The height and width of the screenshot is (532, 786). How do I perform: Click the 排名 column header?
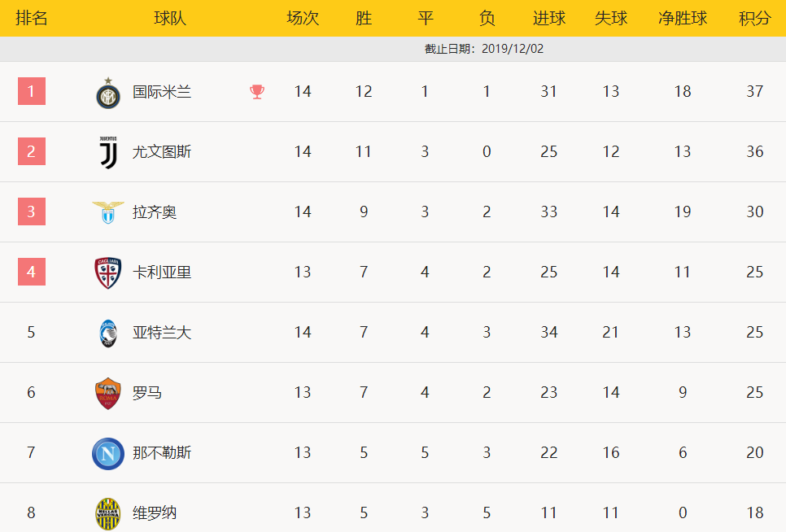pyautogui.click(x=32, y=18)
